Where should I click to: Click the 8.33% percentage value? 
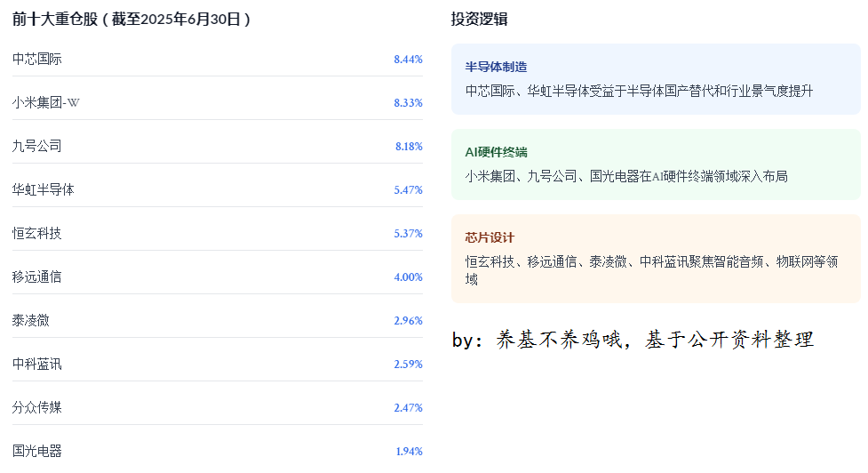tap(408, 103)
